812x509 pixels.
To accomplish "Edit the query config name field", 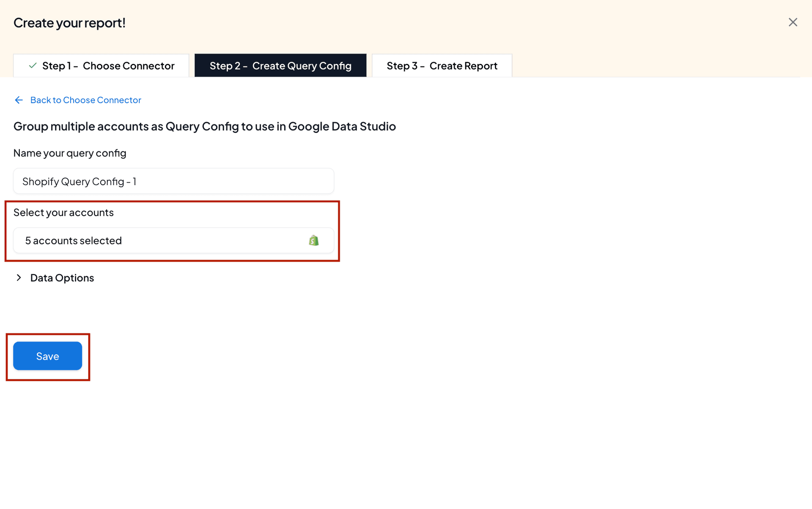I will point(174,181).
